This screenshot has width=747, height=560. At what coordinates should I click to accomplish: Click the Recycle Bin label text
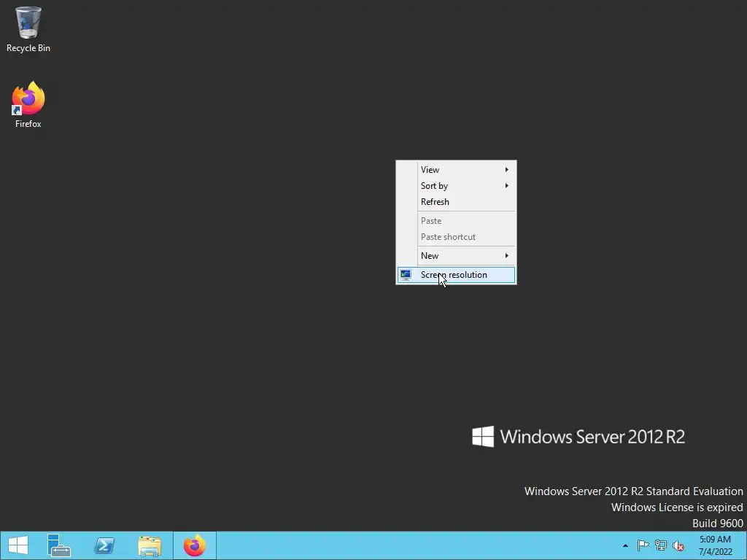(28, 48)
